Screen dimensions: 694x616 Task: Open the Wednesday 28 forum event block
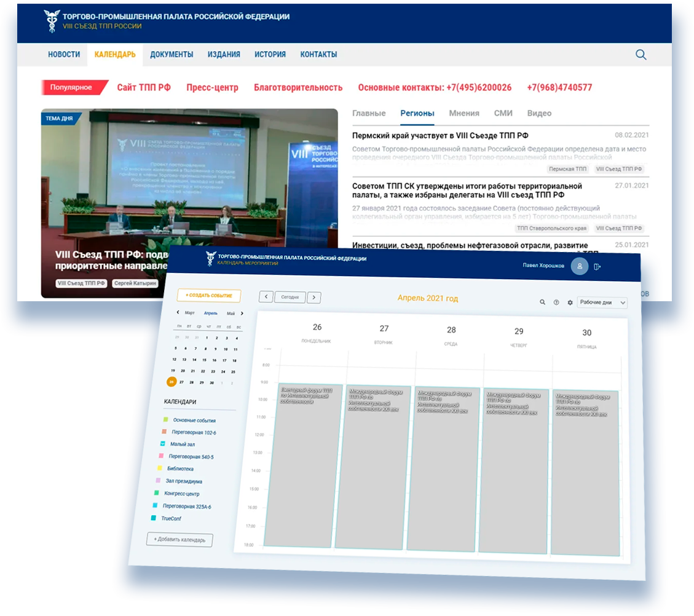(443, 470)
